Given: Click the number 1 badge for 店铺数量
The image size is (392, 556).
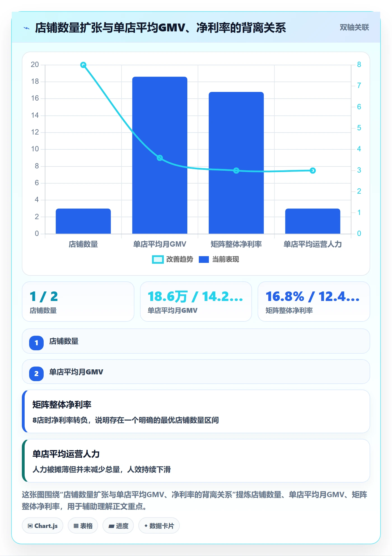Looking at the screenshot, I should [36, 343].
